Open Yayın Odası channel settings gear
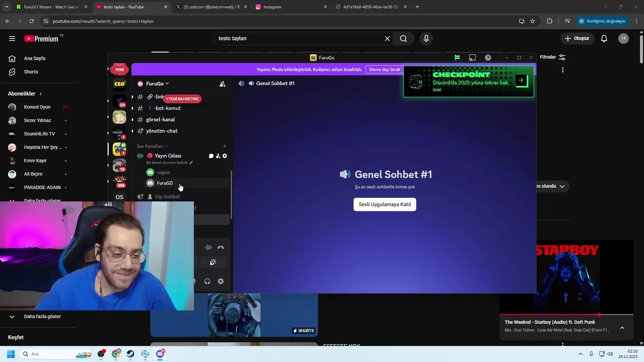 pyautogui.click(x=224, y=156)
